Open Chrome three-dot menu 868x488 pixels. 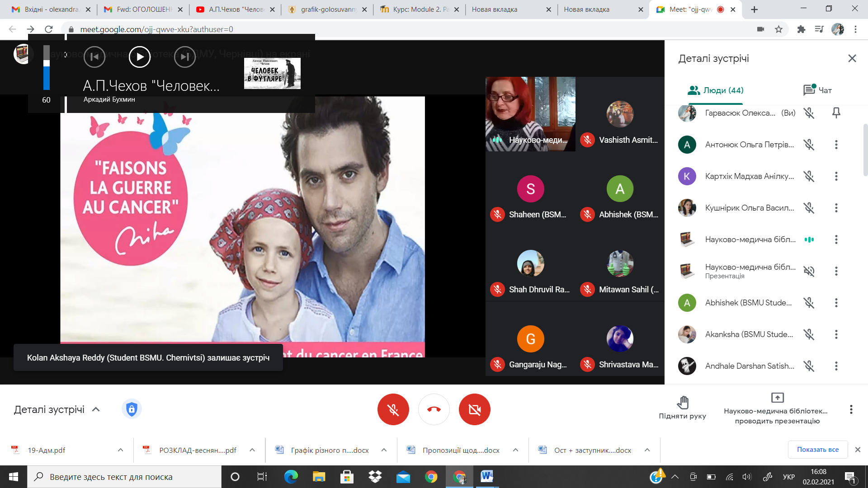pos(855,29)
